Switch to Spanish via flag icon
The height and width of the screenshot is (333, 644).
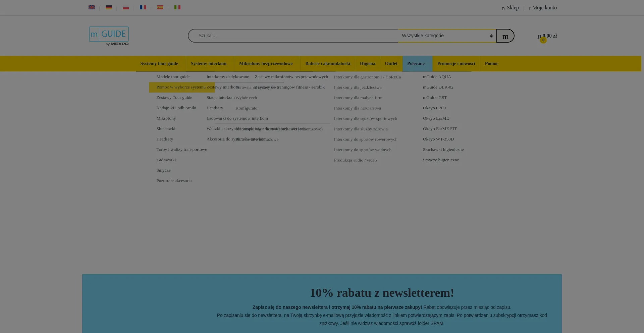point(160,7)
